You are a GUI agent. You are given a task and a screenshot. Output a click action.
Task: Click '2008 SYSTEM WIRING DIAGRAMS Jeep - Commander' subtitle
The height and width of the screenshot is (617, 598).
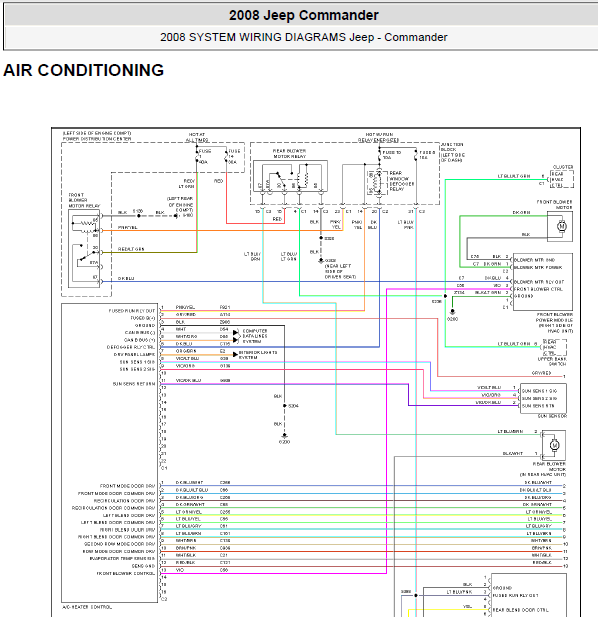(x=303, y=37)
